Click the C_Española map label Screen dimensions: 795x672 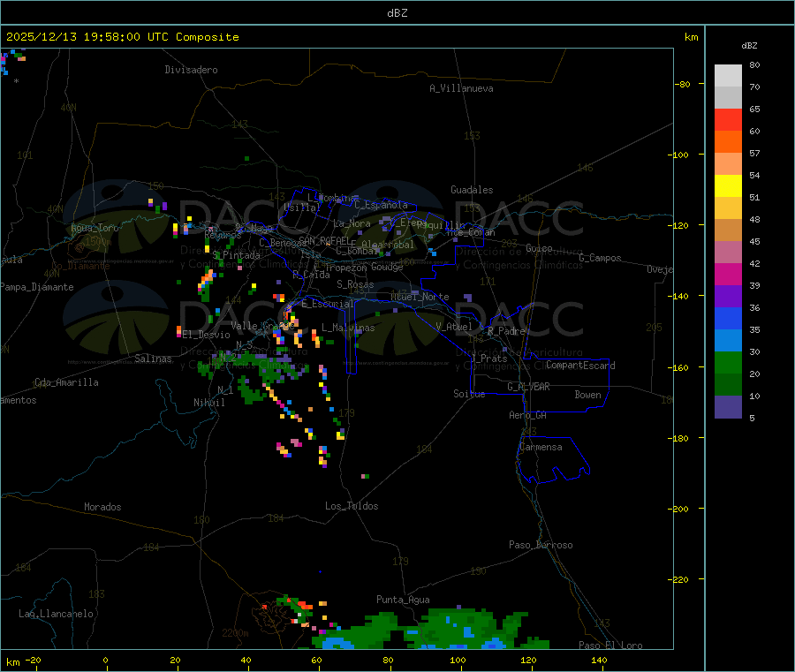[x=382, y=205]
